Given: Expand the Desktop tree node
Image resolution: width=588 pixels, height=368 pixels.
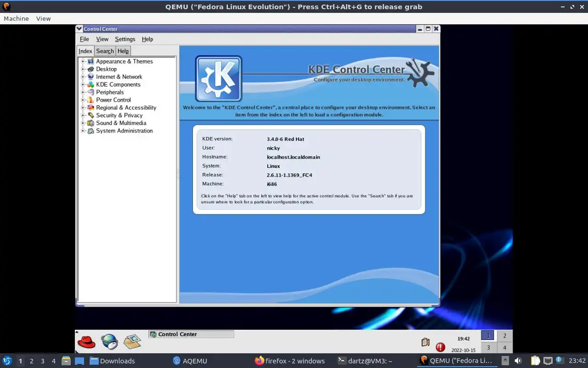Looking at the screenshot, I should pyautogui.click(x=83, y=69).
